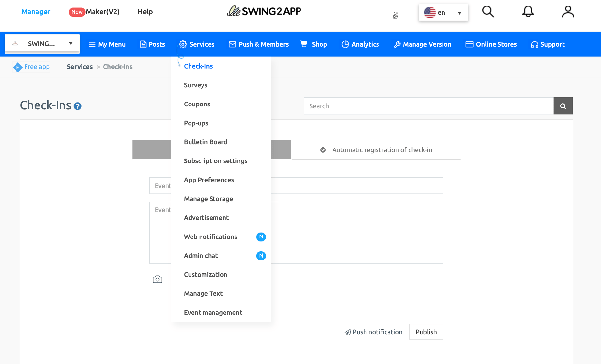The width and height of the screenshot is (601, 364).
Task: Click the Publish button
Action: pyautogui.click(x=426, y=332)
